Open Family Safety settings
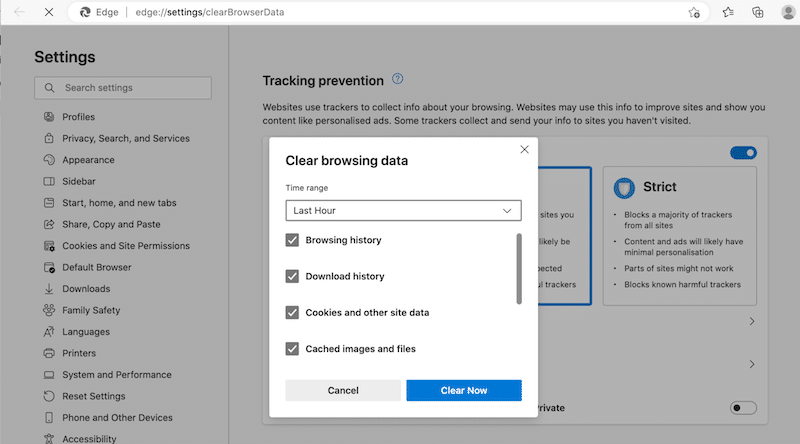 coord(91,310)
